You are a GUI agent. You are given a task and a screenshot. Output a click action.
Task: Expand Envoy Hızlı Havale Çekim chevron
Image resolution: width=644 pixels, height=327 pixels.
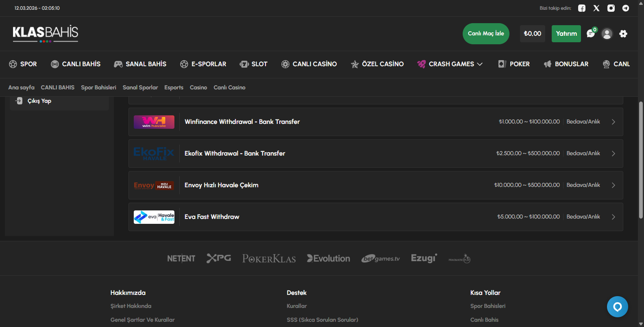tap(613, 185)
